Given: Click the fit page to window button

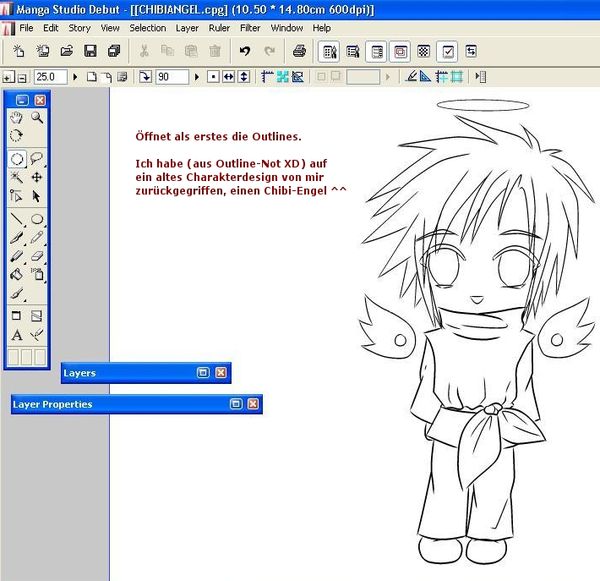Looking at the screenshot, I should point(91,77).
